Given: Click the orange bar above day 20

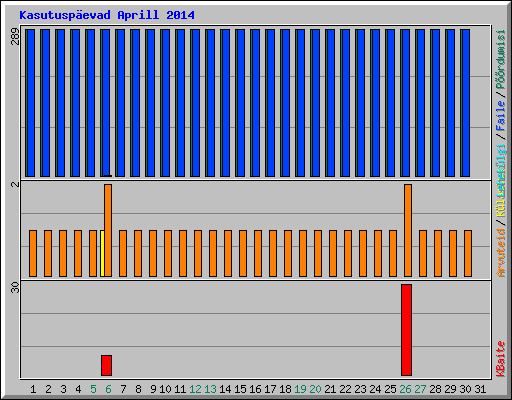Looking at the screenshot, I should click(x=318, y=253).
